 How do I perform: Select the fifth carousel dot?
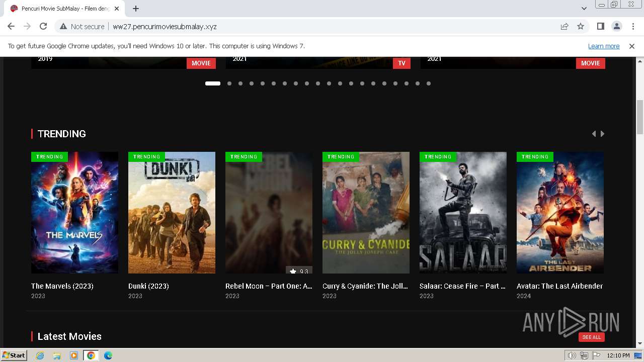(263, 83)
